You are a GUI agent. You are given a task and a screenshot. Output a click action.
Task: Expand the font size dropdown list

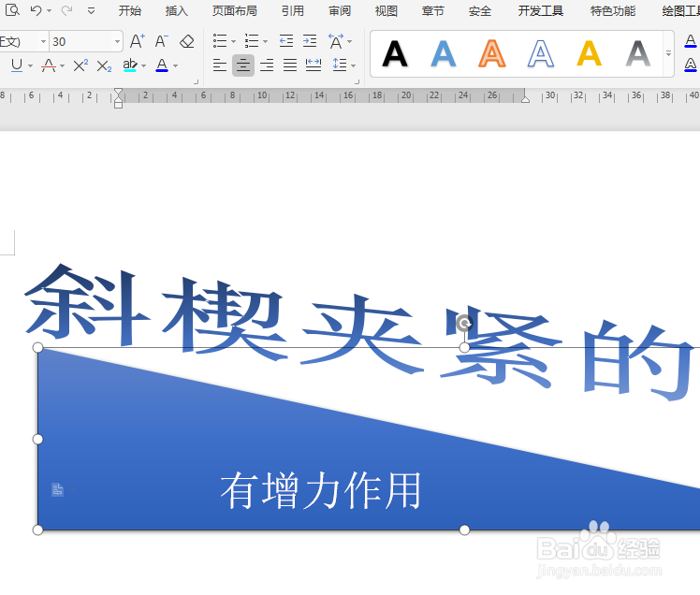point(117,41)
